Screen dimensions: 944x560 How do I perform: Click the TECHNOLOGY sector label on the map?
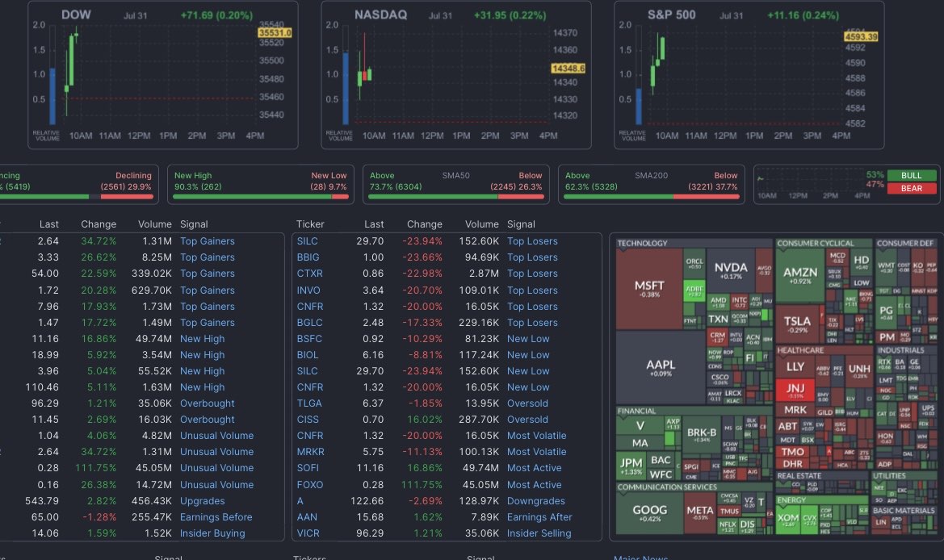coord(642,243)
